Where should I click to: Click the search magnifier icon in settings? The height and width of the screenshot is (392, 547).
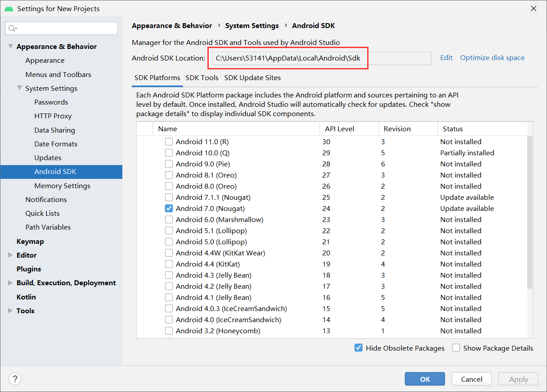[12, 28]
